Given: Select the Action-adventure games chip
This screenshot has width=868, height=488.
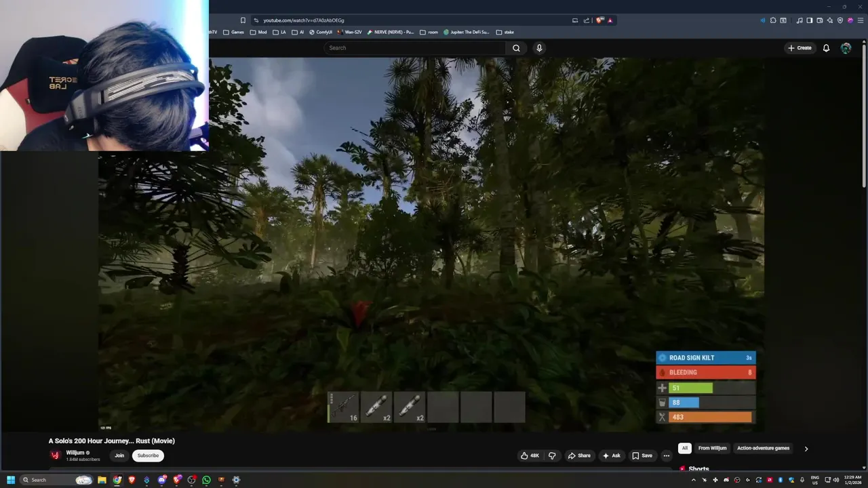Looking at the screenshot, I should click(763, 448).
